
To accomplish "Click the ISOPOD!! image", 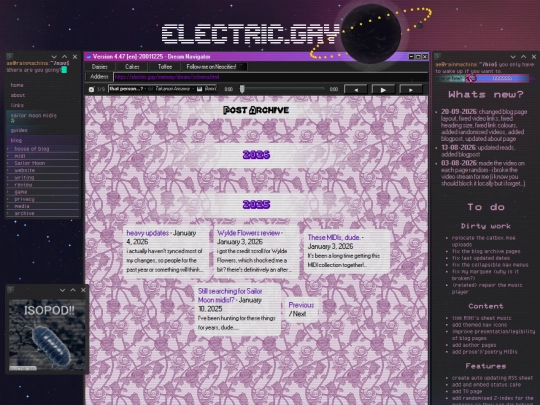I will (47, 335).
